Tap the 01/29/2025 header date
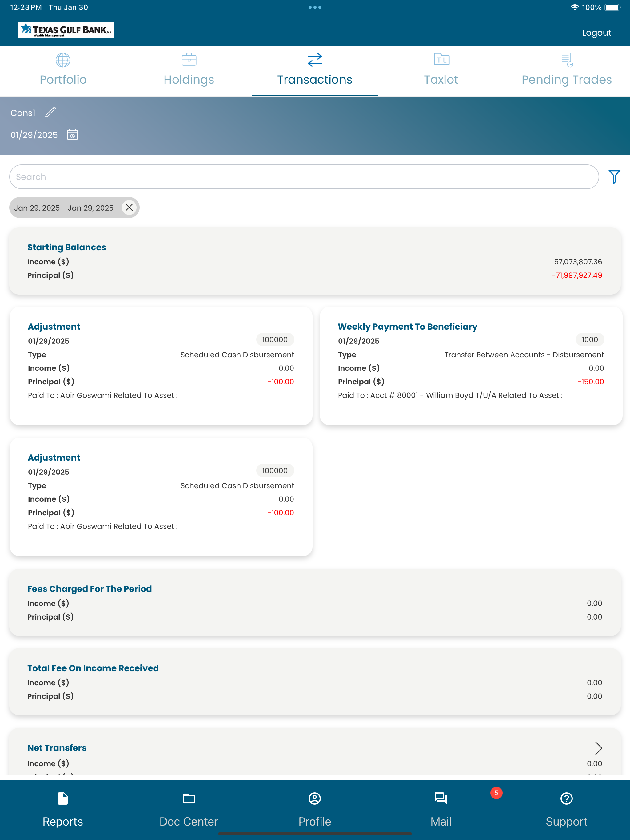 click(x=34, y=135)
